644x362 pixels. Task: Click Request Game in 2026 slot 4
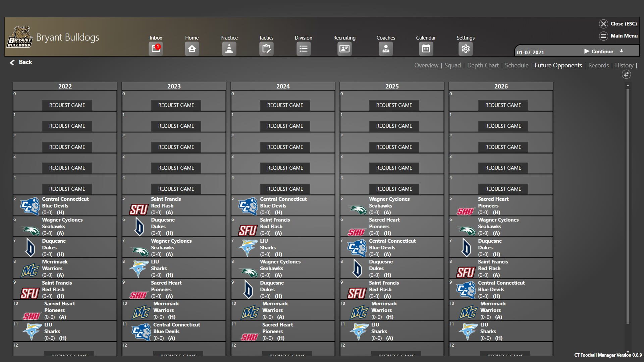coord(503,189)
